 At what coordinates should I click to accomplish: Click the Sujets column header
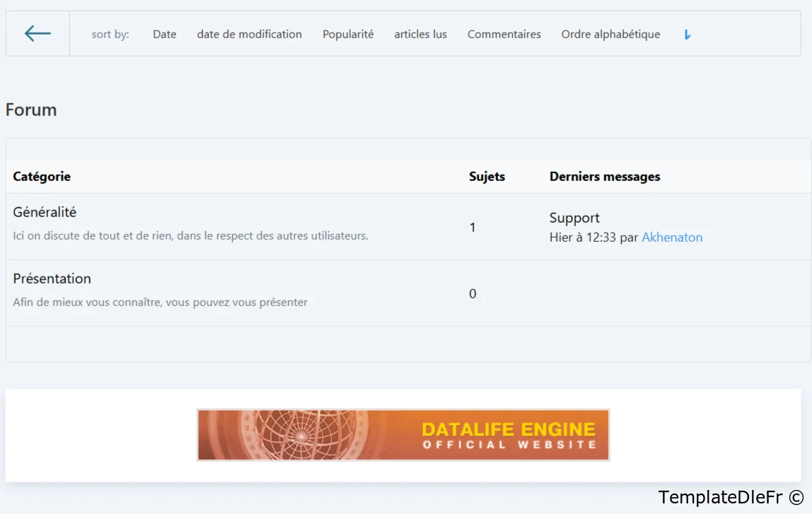487,177
